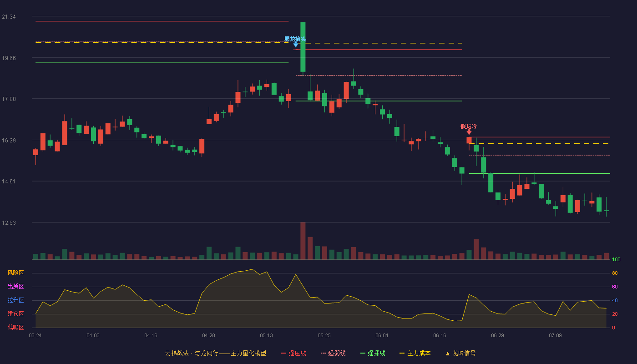
Task: Click the tallest volume bar in the chart
Action: pyautogui.click(x=303, y=241)
